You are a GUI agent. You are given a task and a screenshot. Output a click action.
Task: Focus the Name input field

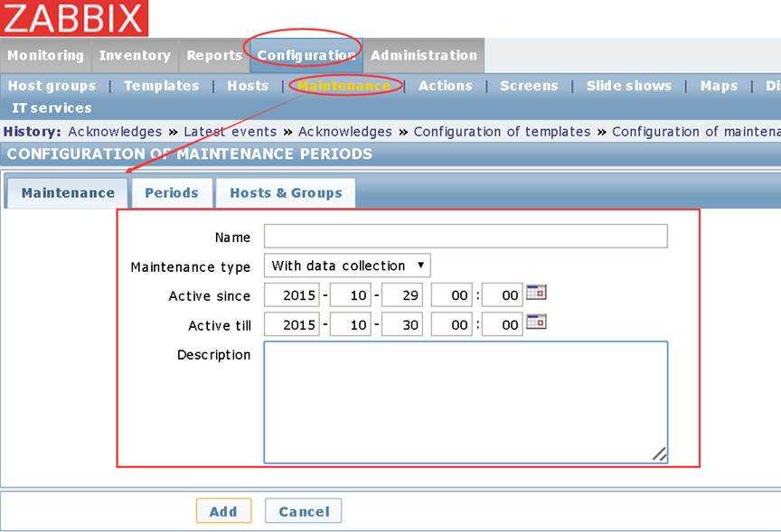[x=466, y=236]
